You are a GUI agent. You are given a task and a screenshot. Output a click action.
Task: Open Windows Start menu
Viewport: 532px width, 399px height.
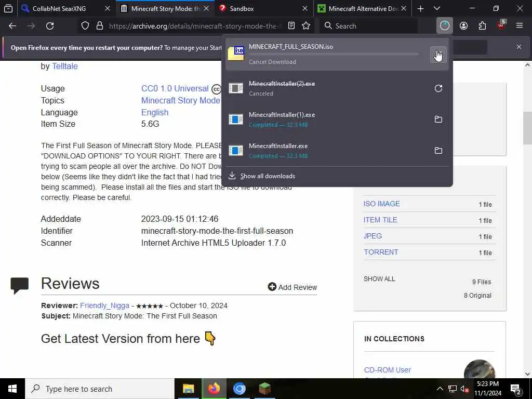(12, 389)
